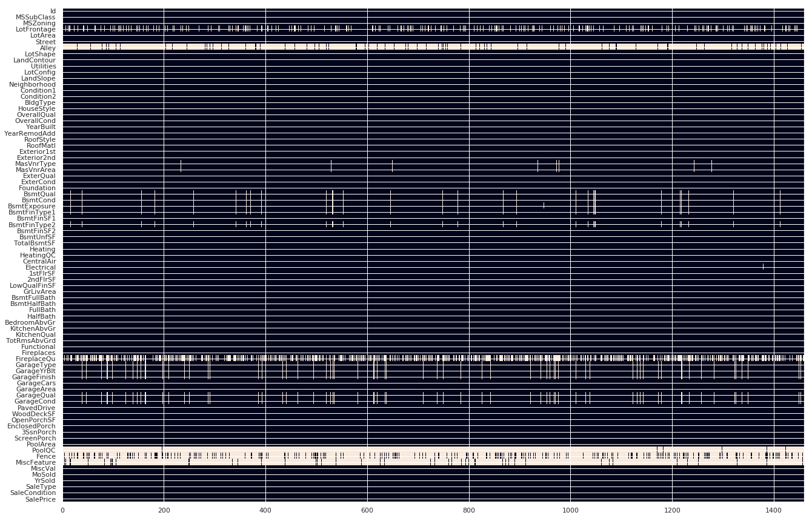Viewport: 812px width, 518px height.
Task: Click the Foundation label
Action: coord(38,188)
